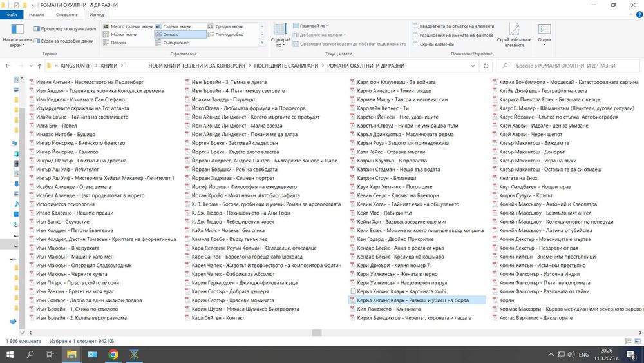Click НОВИ КНИГИ ТЕГЛЕНИ И ЗА КОНВЕРСИЯ breadcrumb
This screenshot has height=363, width=644.
pyautogui.click(x=196, y=66)
